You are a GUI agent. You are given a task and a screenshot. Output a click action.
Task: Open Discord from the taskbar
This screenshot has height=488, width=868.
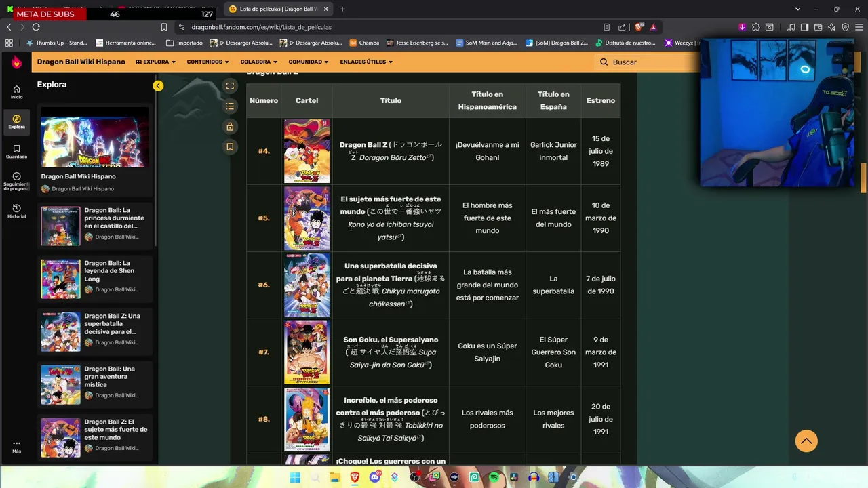[x=375, y=477]
